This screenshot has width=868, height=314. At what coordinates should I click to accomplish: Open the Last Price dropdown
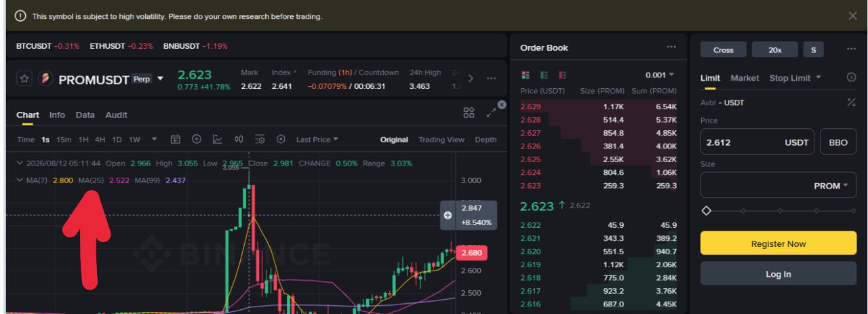(x=317, y=140)
